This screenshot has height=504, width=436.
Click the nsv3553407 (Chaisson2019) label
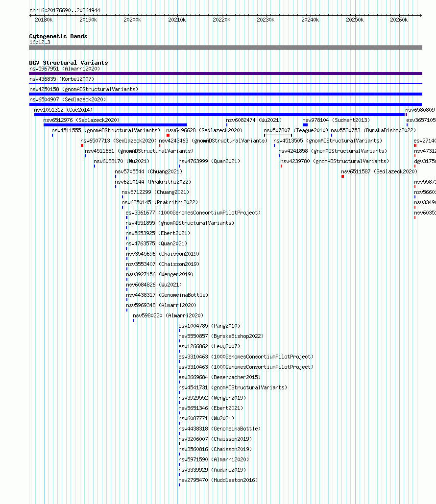coord(163,264)
